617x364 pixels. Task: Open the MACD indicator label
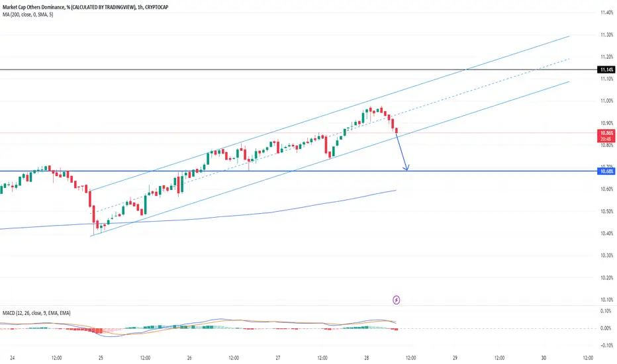[36, 313]
